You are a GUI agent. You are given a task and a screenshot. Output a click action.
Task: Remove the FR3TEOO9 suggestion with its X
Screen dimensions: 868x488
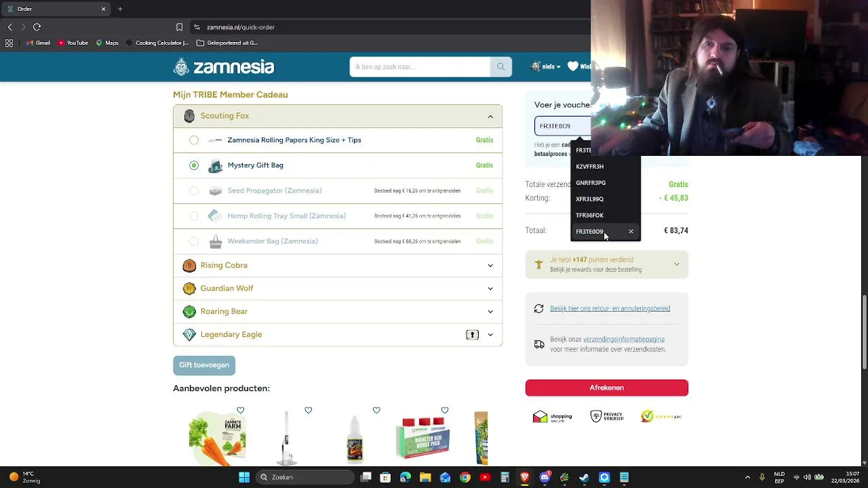631,232
